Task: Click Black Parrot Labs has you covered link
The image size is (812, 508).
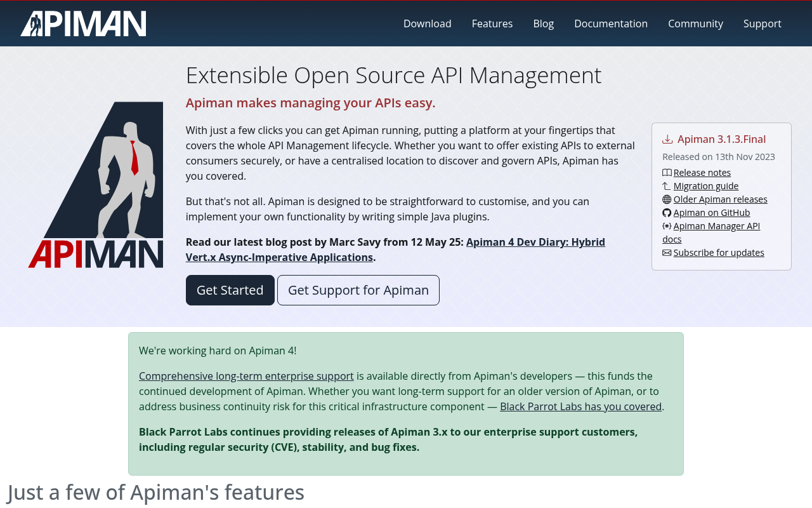Action: click(x=580, y=406)
